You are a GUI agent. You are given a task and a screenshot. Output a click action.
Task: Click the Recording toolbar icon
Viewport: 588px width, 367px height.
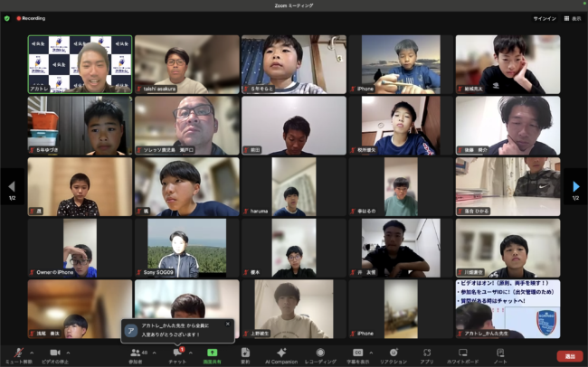(x=319, y=352)
